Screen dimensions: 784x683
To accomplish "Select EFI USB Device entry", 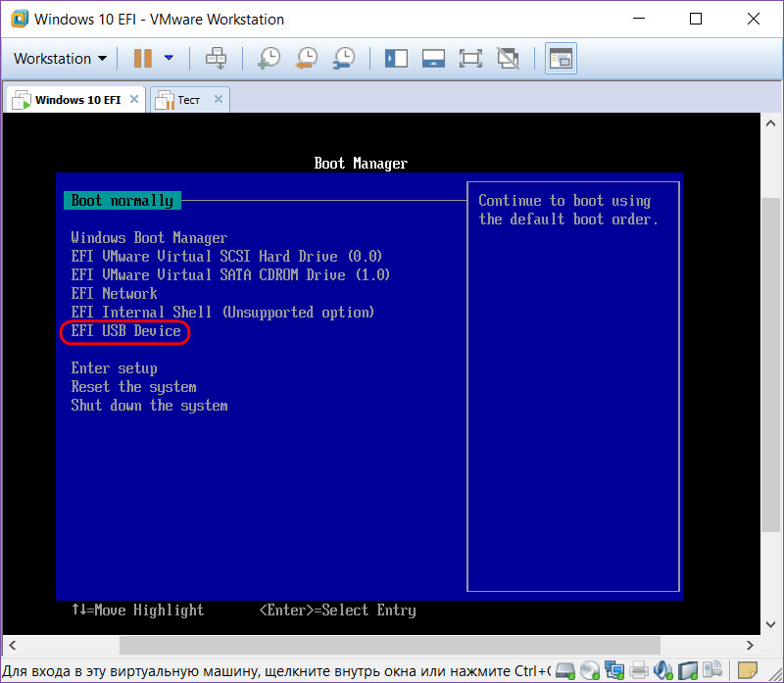I will click(125, 331).
